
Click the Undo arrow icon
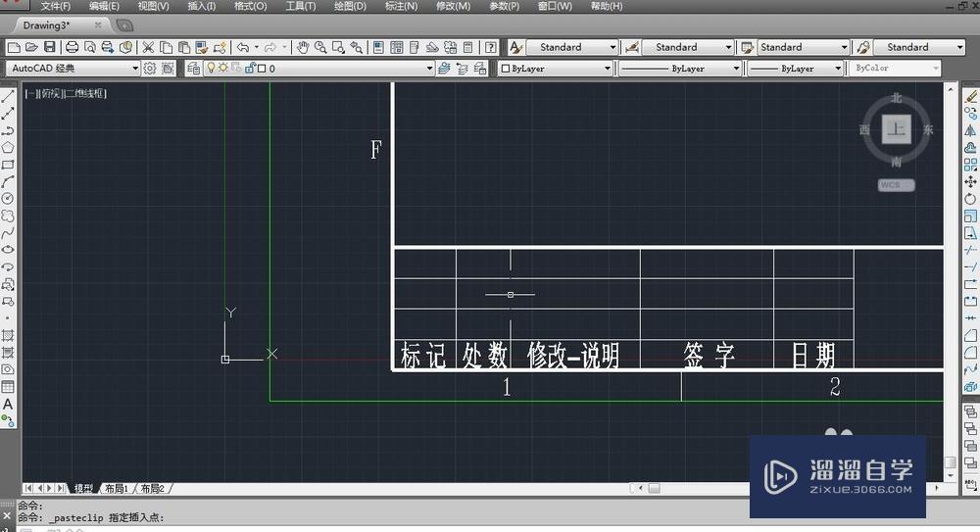[242, 47]
